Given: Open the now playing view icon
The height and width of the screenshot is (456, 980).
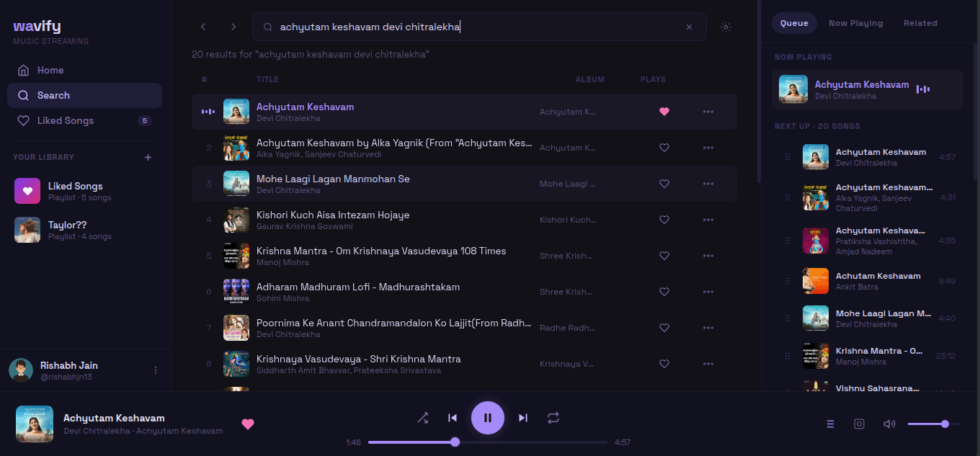Looking at the screenshot, I should tap(859, 424).
